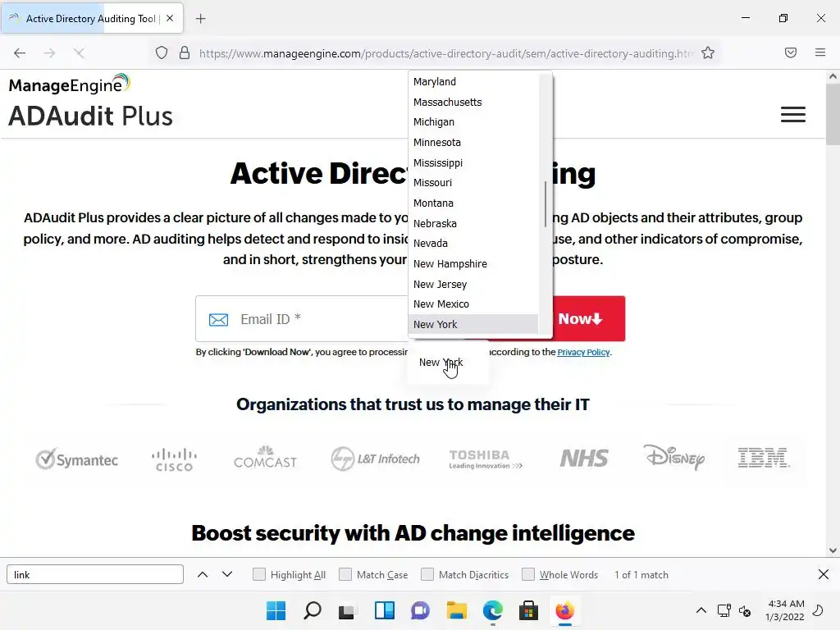Stop page loading with X button
Screen dimensions: 840x630
point(79,53)
